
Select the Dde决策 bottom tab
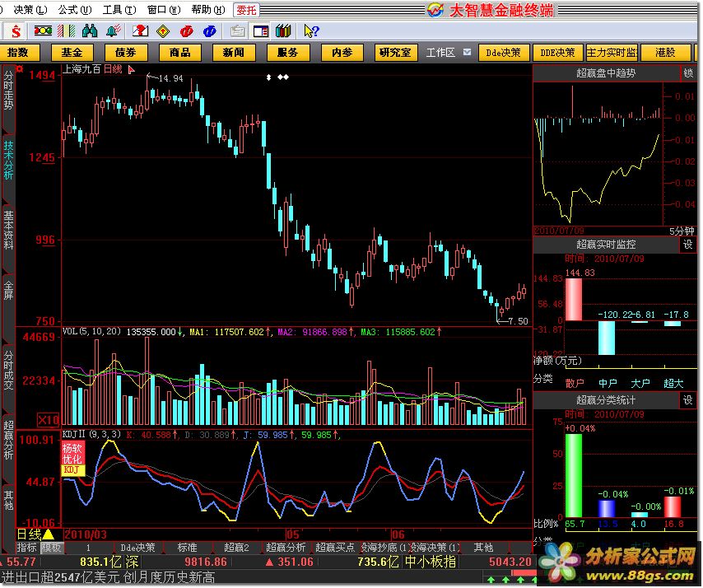[137, 548]
